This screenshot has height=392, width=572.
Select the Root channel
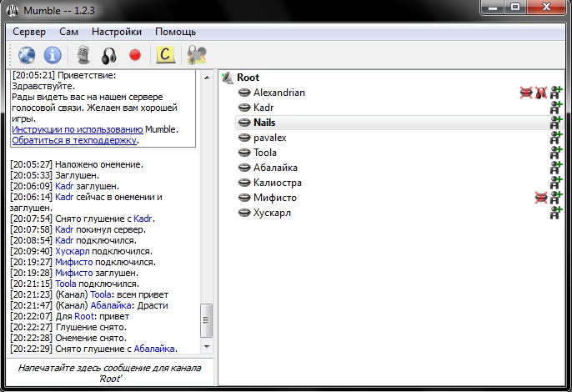click(248, 78)
